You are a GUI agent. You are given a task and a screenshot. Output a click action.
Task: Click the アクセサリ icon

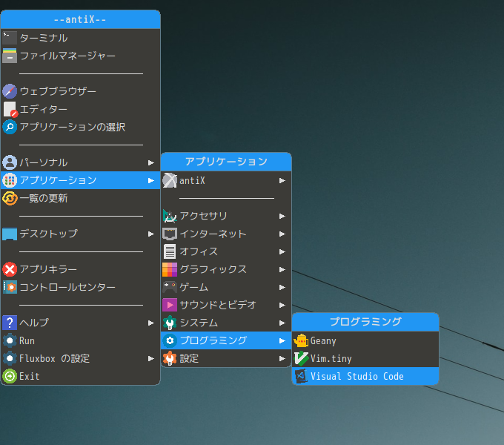tap(170, 216)
